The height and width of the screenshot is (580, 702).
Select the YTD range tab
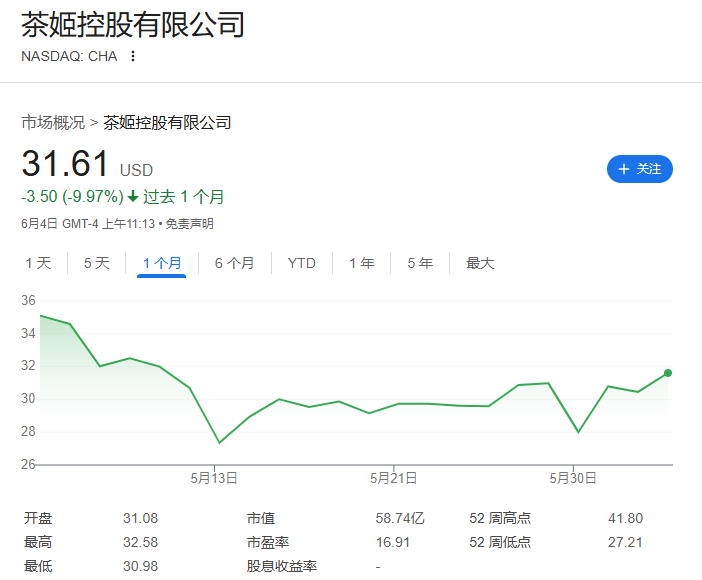tap(302, 263)
